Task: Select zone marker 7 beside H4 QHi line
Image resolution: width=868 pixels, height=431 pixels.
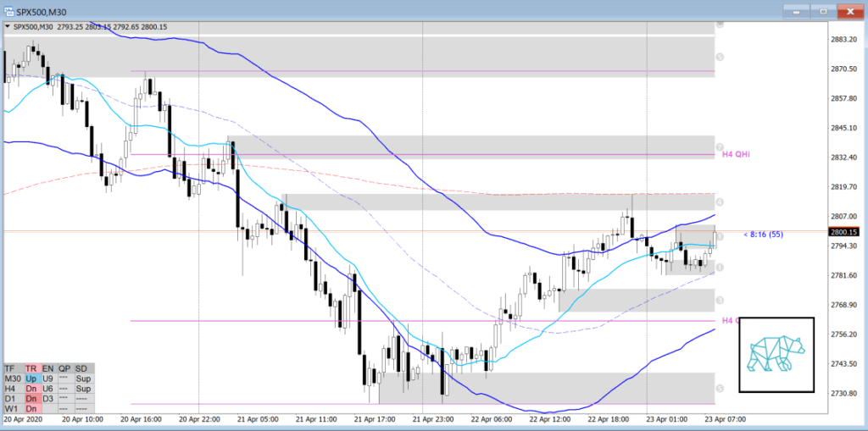Action: click(x=720, y=148)
